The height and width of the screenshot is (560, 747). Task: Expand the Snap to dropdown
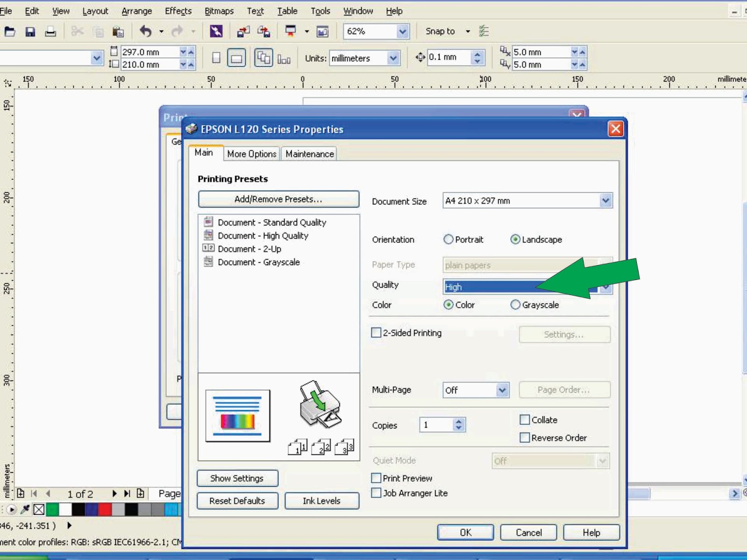[468, 32]
